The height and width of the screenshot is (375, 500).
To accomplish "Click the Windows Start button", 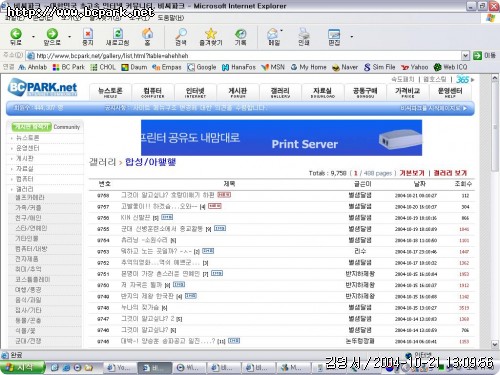I will [x=22, y=367].
